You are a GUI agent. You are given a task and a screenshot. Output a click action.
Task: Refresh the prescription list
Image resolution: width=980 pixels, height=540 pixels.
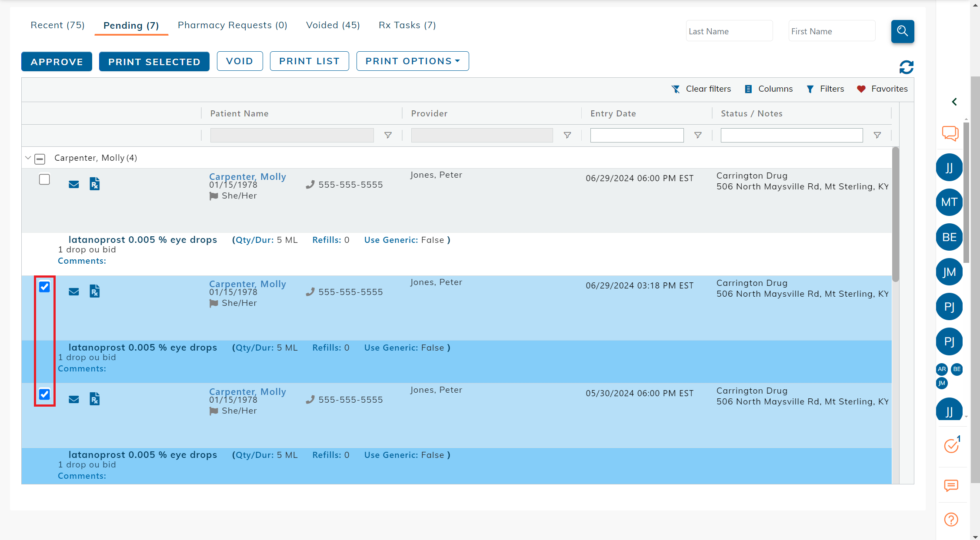tap(907, 67)
